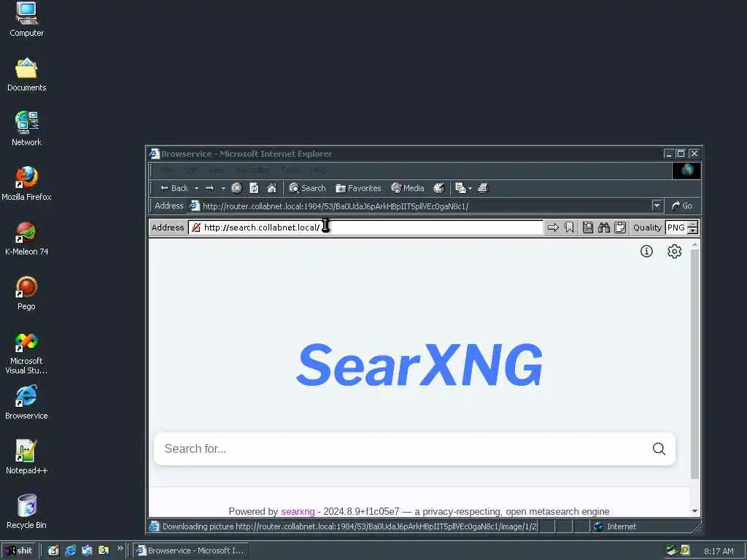Image resolution: width=747 pixels, height=560 pixels.
Task: Select the Pego desktop shortcut
Action: point(27,293)
